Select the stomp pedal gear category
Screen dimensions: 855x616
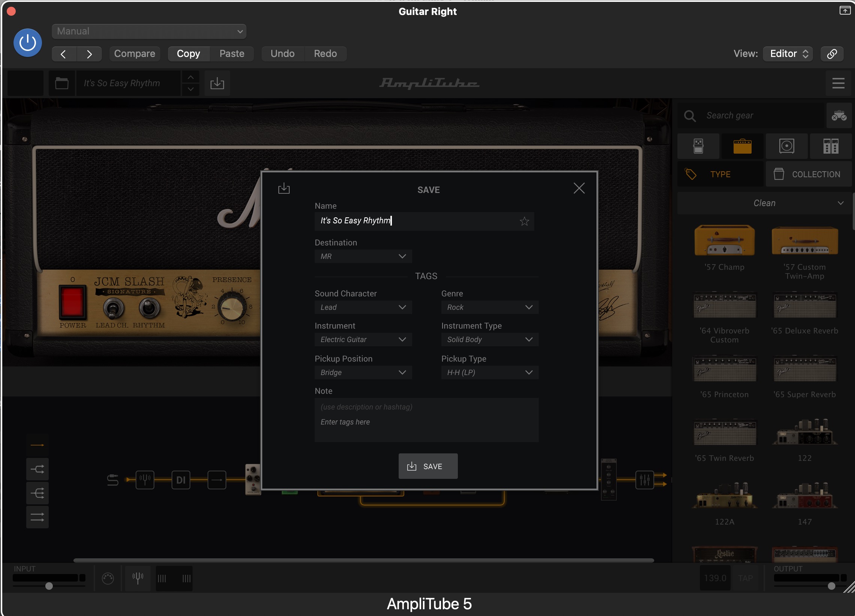[x=698, y=146]
